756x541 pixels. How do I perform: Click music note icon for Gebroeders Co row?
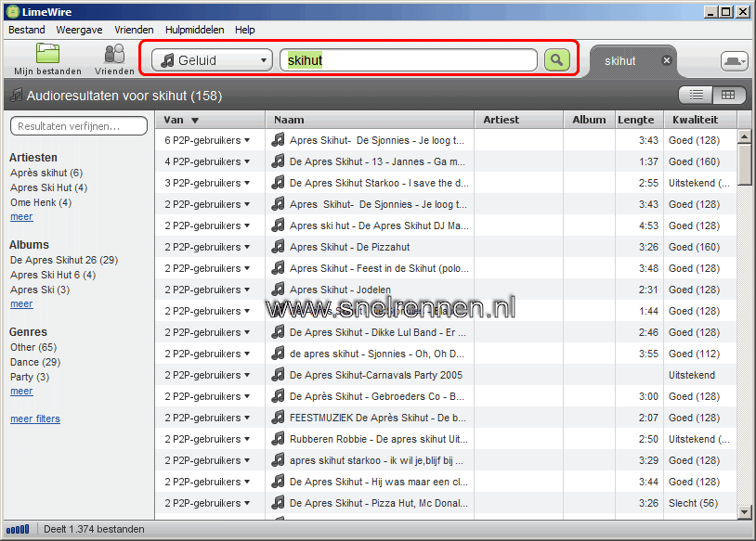[x=278, y=396]
